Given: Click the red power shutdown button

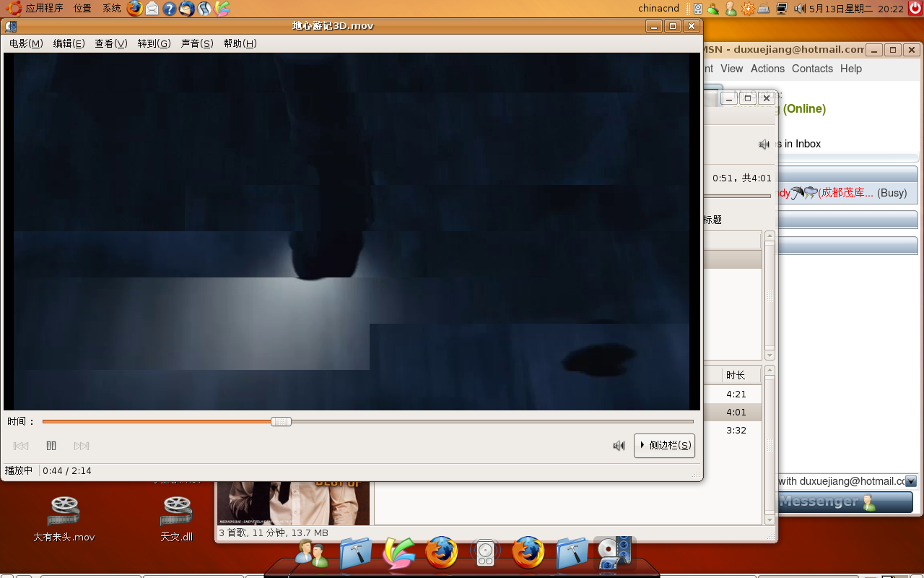Looking at the screenshot, I should pos(915,9).
